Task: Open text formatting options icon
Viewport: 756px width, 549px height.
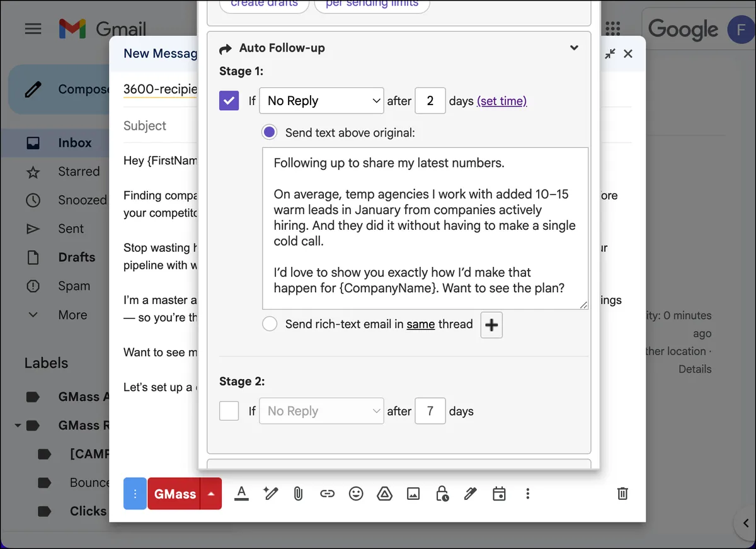Action: click(241, 494)
